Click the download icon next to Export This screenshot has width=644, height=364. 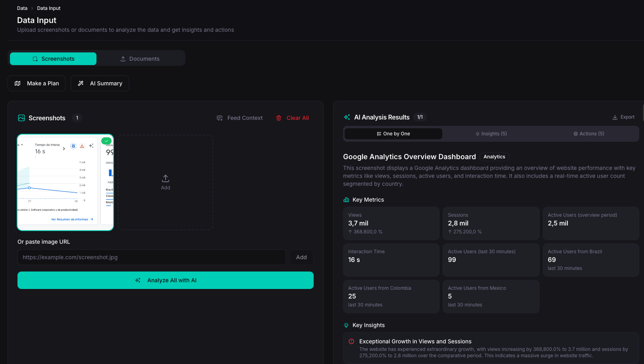click(614, 117)
